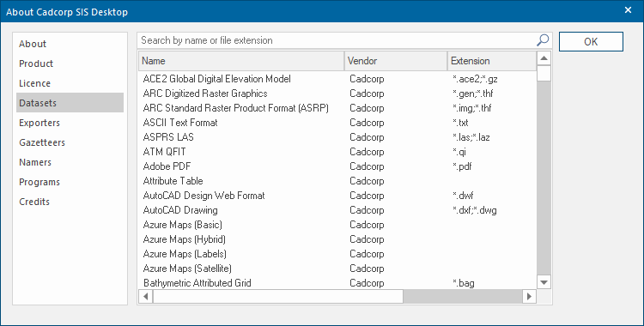
Task: Select ACE2 Global Digital Elevation Model row
Action: [337, 78]
